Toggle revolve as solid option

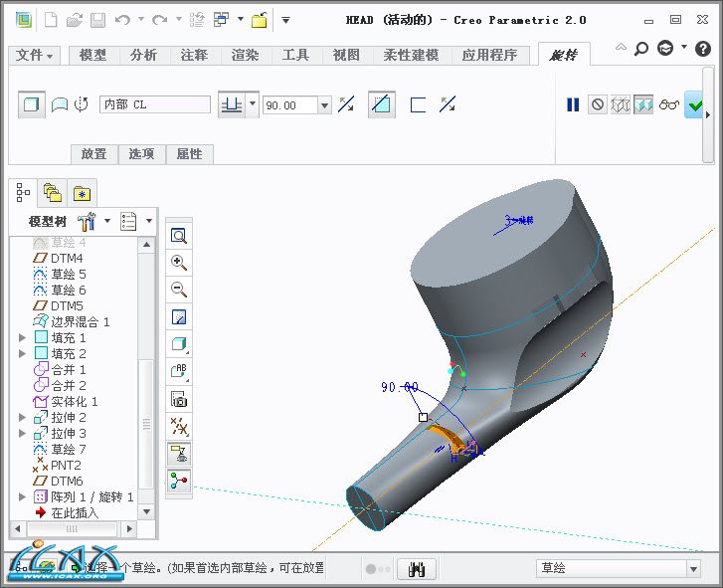pos(32,104)
